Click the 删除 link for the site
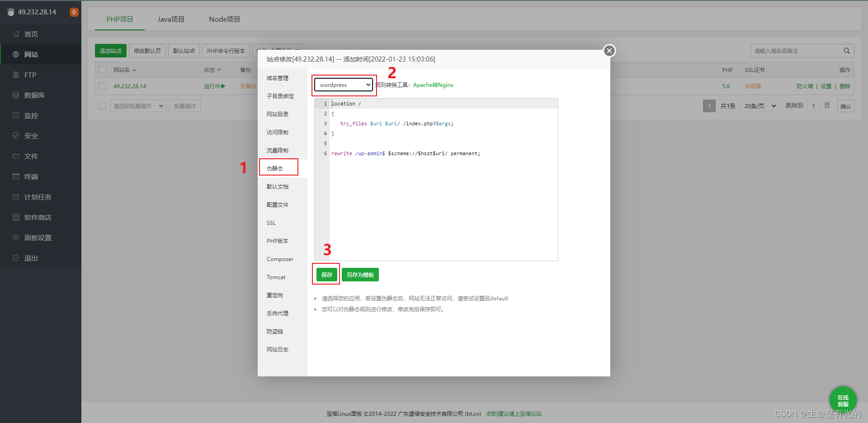868x423 pixels. click(845, 86)
